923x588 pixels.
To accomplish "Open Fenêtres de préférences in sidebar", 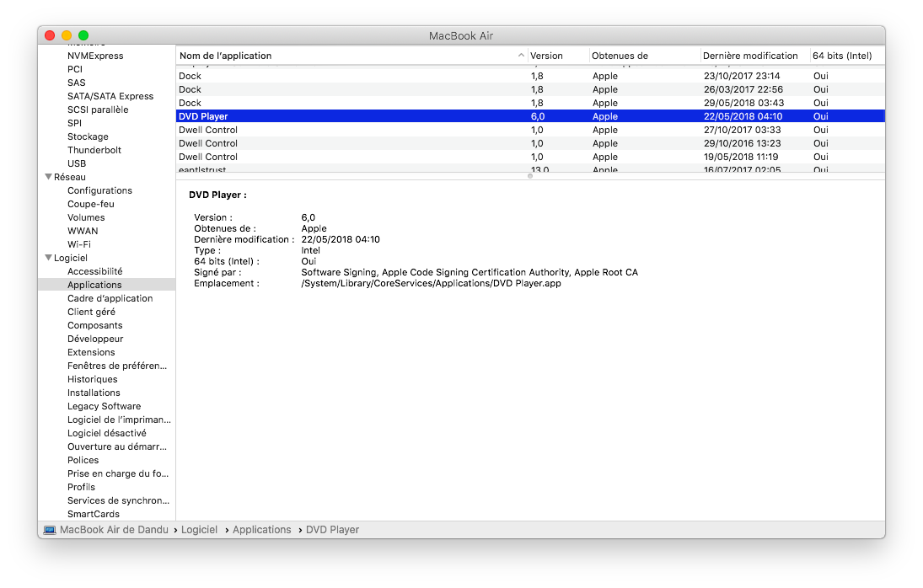I will click(x=117, y=366).
